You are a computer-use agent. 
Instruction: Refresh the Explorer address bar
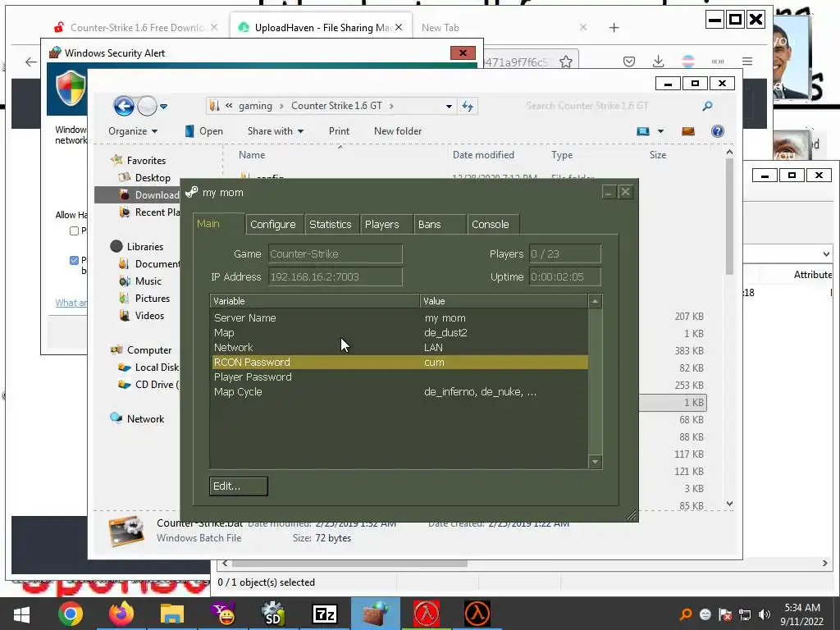point(468,106)
